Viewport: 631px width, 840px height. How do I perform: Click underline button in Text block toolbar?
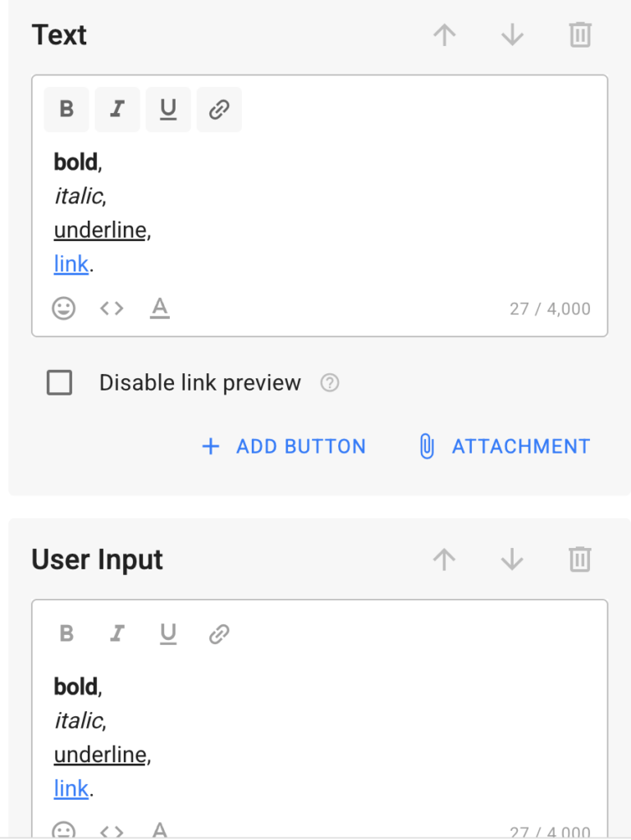tap(168, 109)
